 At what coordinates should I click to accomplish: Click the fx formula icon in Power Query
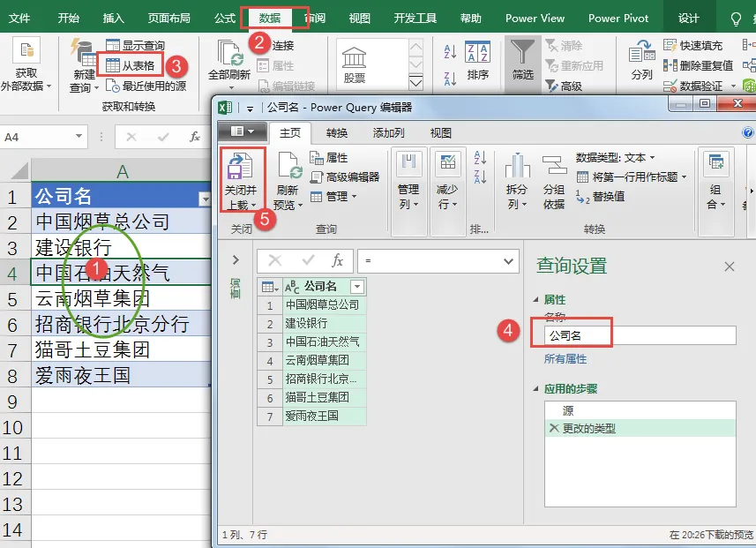pos(337,261)
